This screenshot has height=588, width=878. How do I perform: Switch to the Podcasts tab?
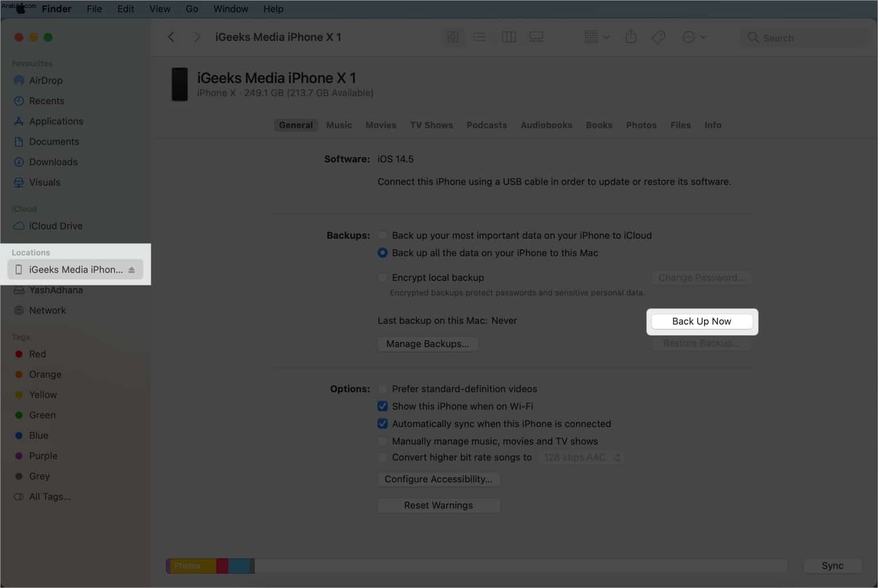point(486,125)
